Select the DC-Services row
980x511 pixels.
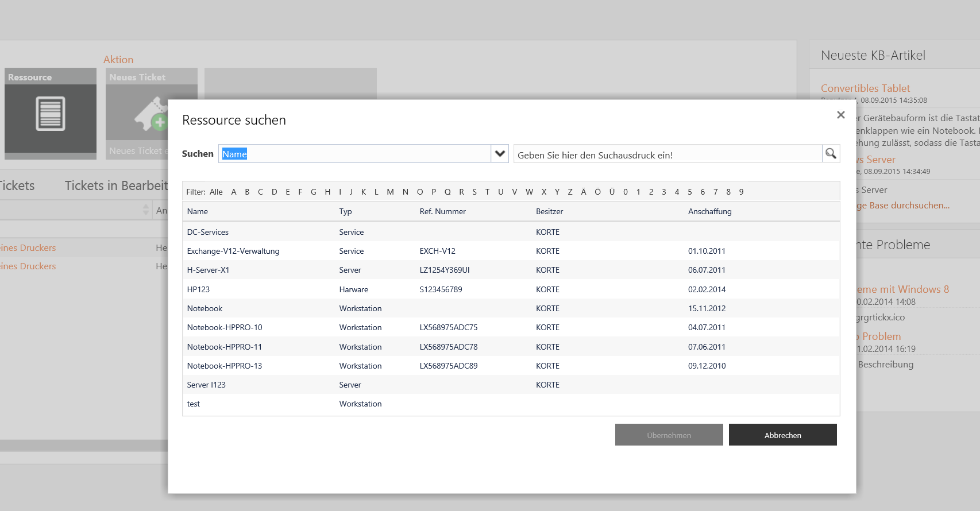click(x=511, y=232)
